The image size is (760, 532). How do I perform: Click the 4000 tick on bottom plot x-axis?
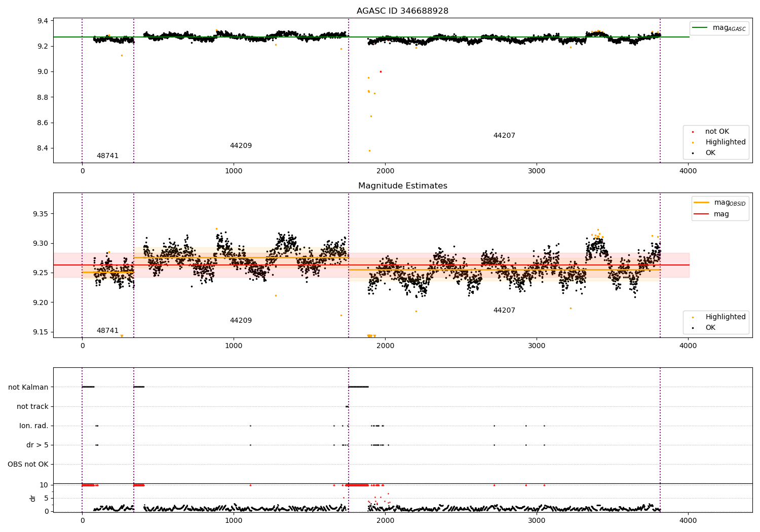click(688, 520)
